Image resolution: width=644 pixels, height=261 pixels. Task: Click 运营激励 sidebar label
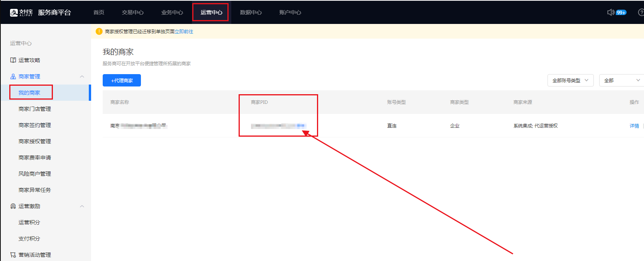(29, 206)
